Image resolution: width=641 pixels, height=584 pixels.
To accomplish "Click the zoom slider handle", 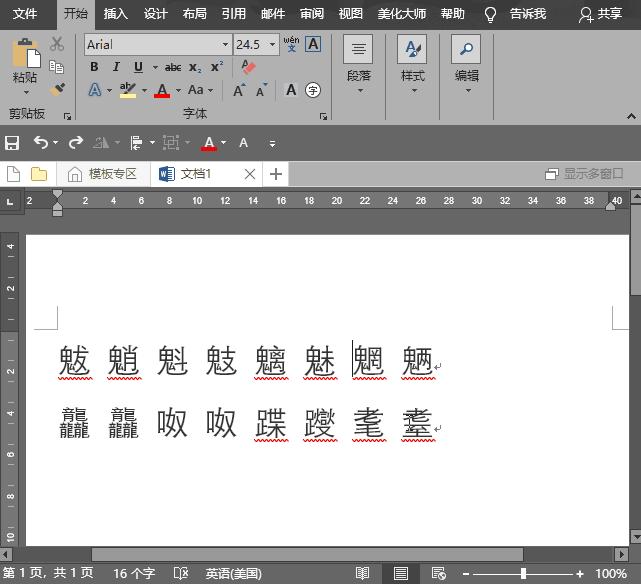I will click(x=523, y=574).
